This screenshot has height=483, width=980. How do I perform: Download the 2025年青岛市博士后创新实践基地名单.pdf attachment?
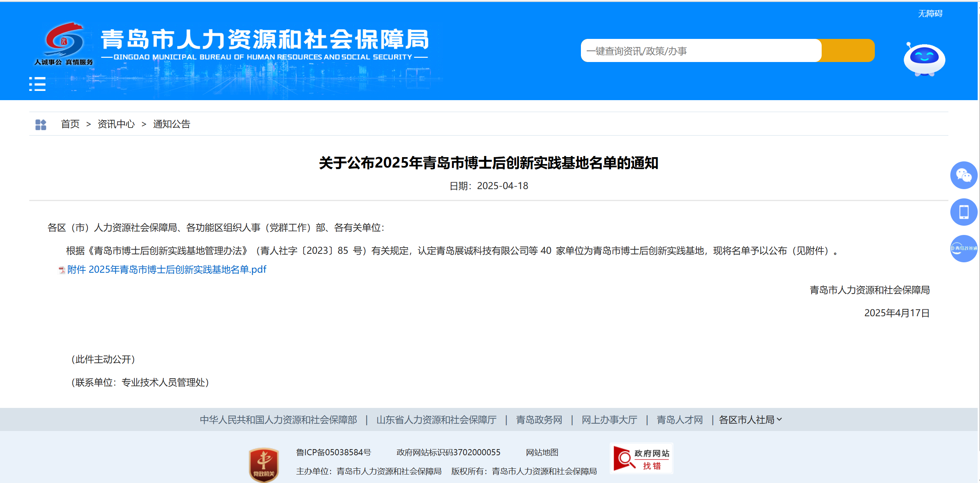pyautogui.click(x=167, y=270)
